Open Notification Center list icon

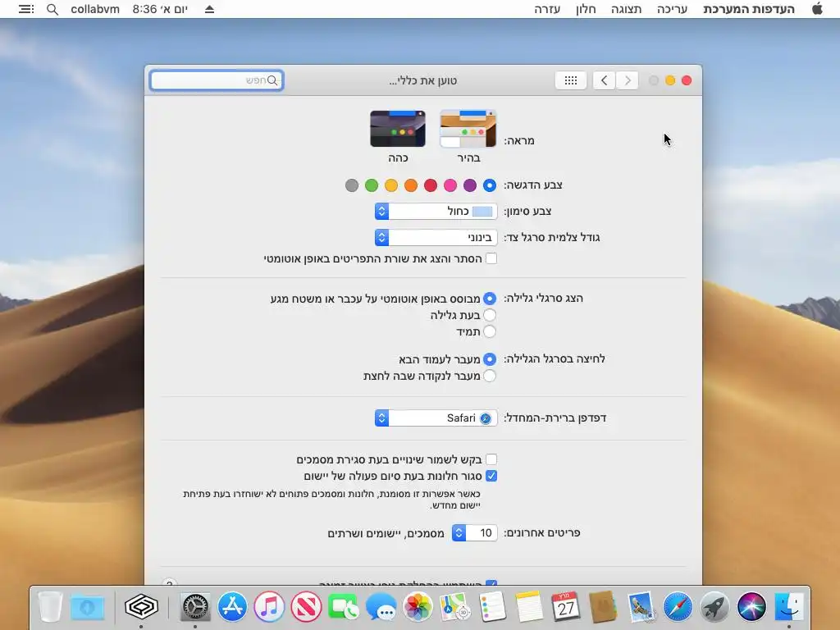26,9
